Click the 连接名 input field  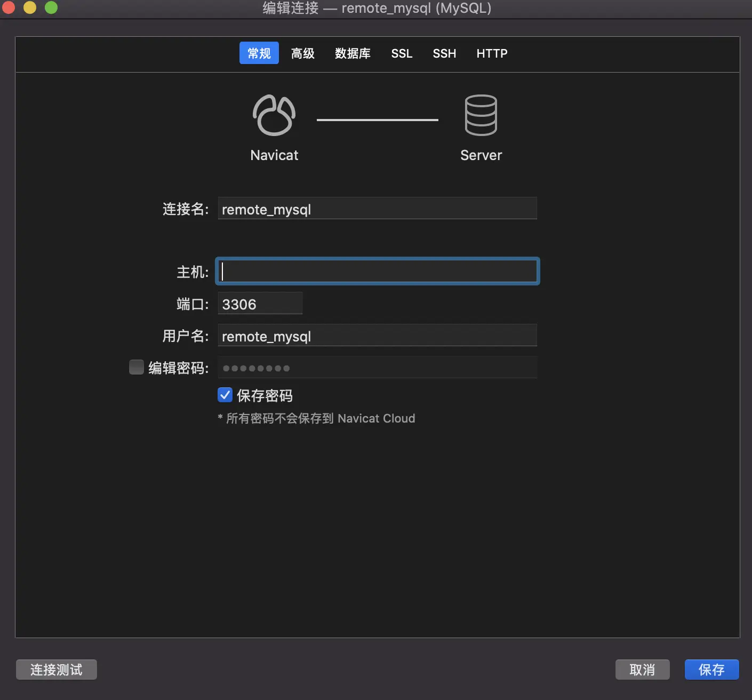click(x=377, y=209)
